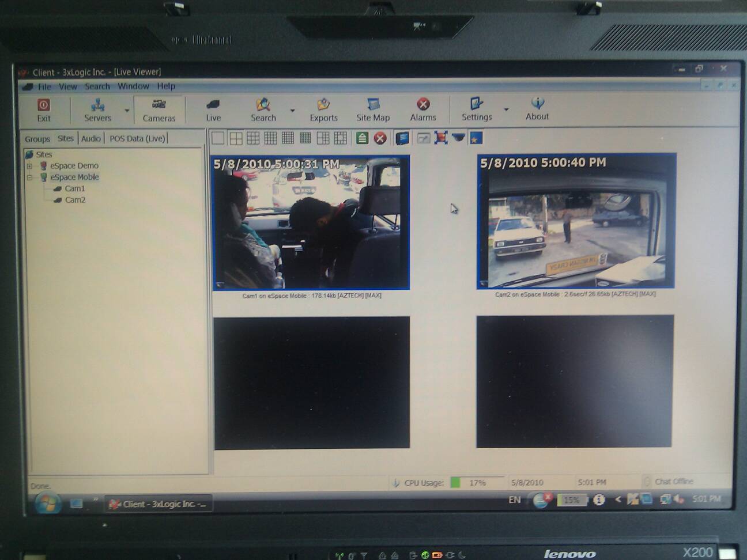The height and width of the screenshot is (560, 747).
Task: Select the 3x3 grid layout icon
Action: (x=253, y=138)
